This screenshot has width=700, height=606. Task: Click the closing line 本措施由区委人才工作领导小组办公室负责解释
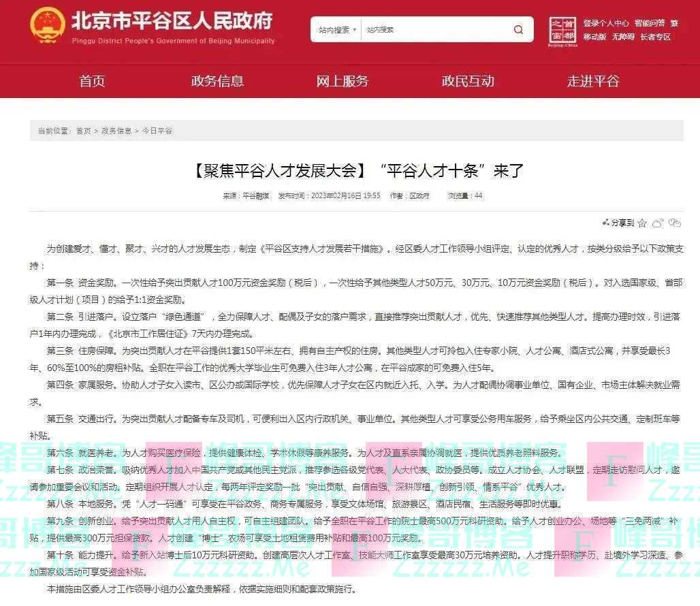pyautogui.click(x=138, y=590)
